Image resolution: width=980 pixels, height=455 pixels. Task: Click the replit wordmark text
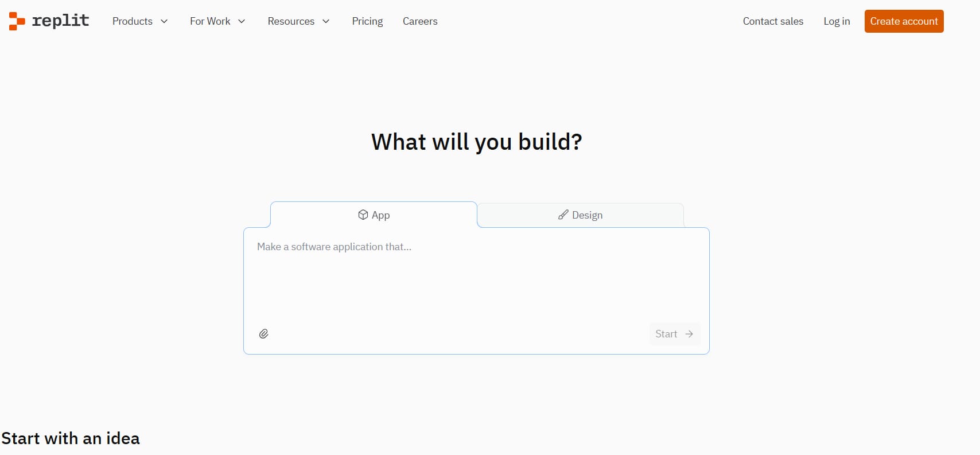61,21
